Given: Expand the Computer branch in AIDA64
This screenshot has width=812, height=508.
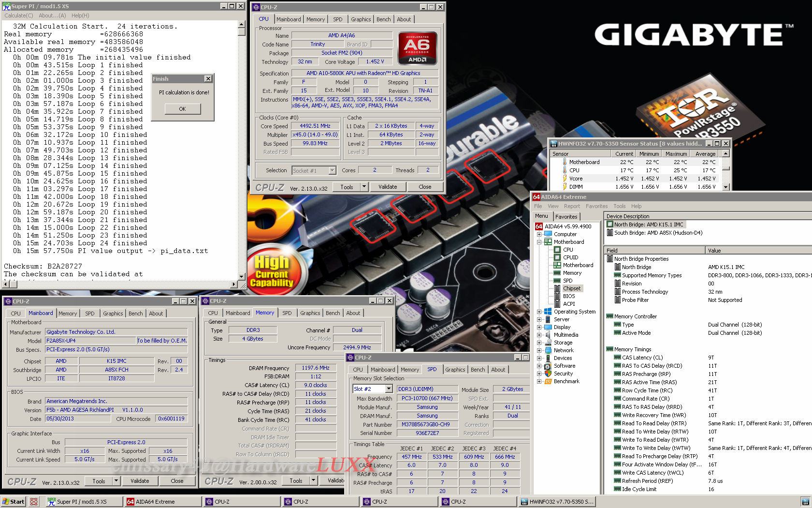Looking at the screenshot, I should click(539, 234).
